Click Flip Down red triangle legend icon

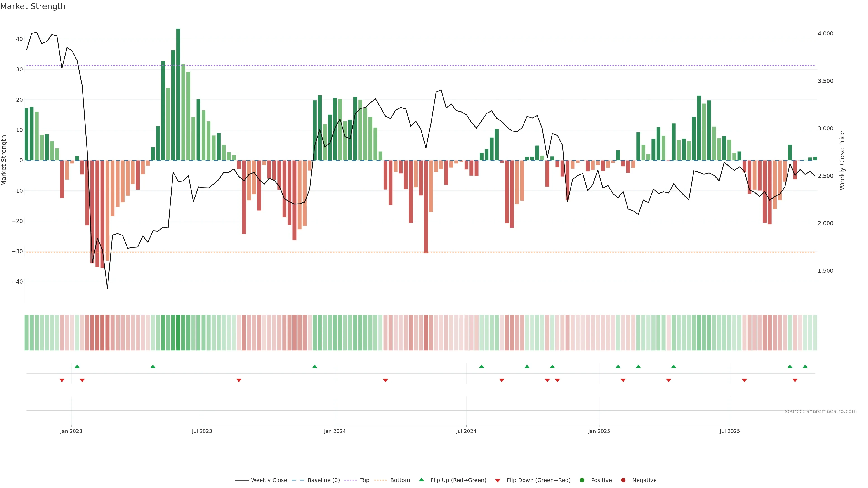tap(498, 480)
